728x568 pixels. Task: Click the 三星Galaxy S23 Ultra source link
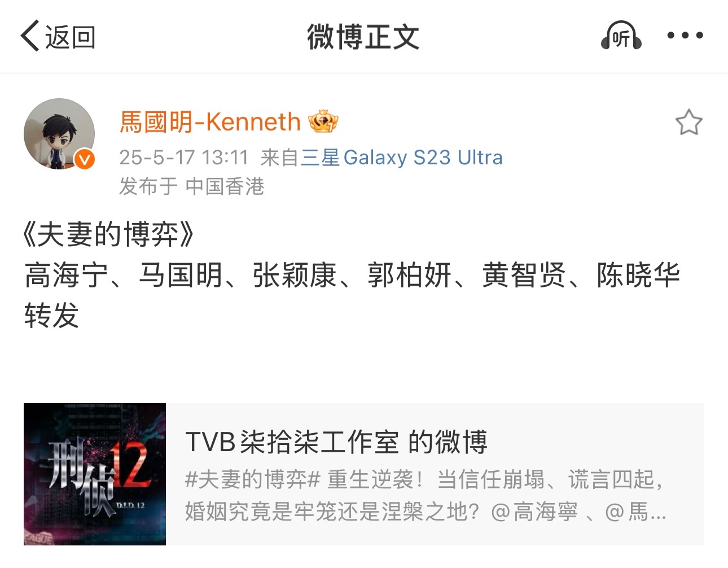click(x=401, y=157)
